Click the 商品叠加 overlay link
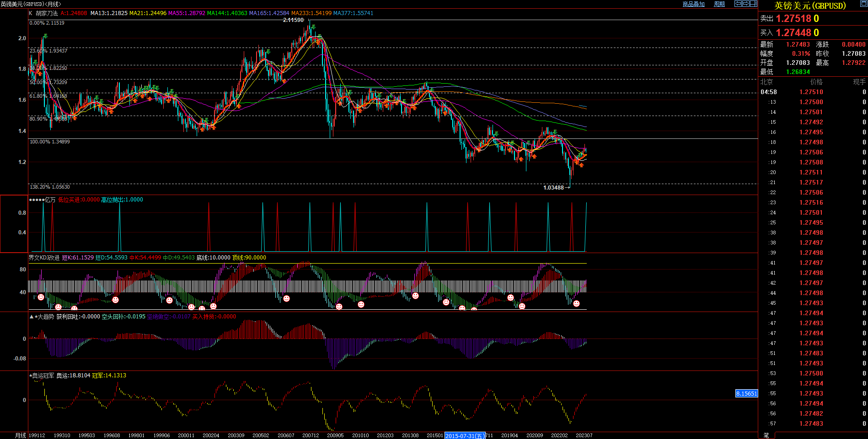868x439 pixels. [693, 4]
